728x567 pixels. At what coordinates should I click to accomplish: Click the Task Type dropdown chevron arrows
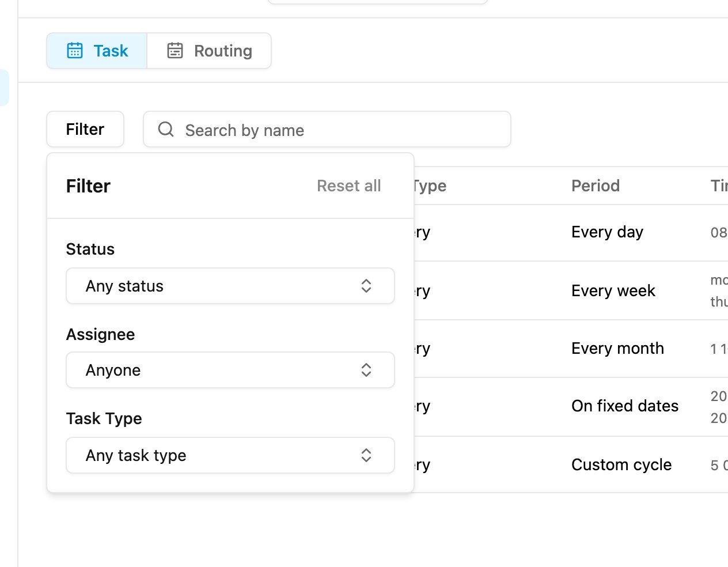click(366, 455)
